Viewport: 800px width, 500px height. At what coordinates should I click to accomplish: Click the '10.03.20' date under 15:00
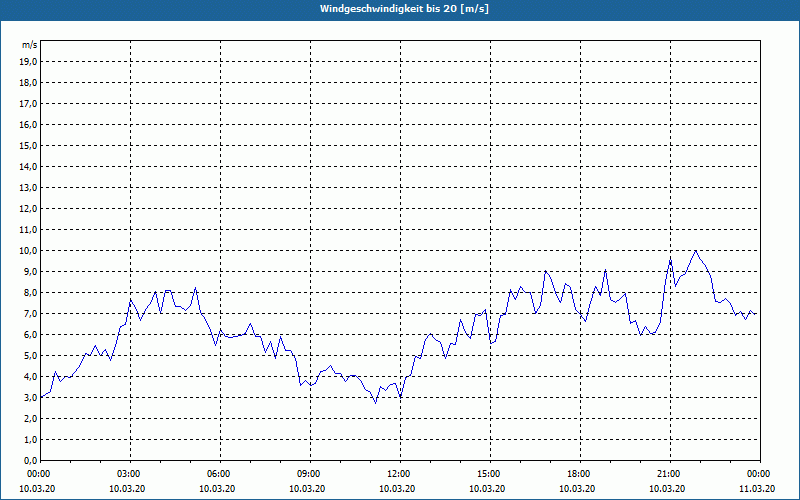(x=487, y=488)
